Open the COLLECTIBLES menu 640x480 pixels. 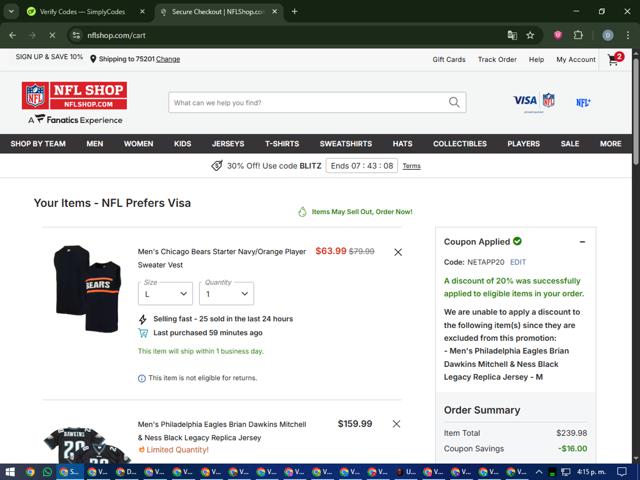coord(460,144)
